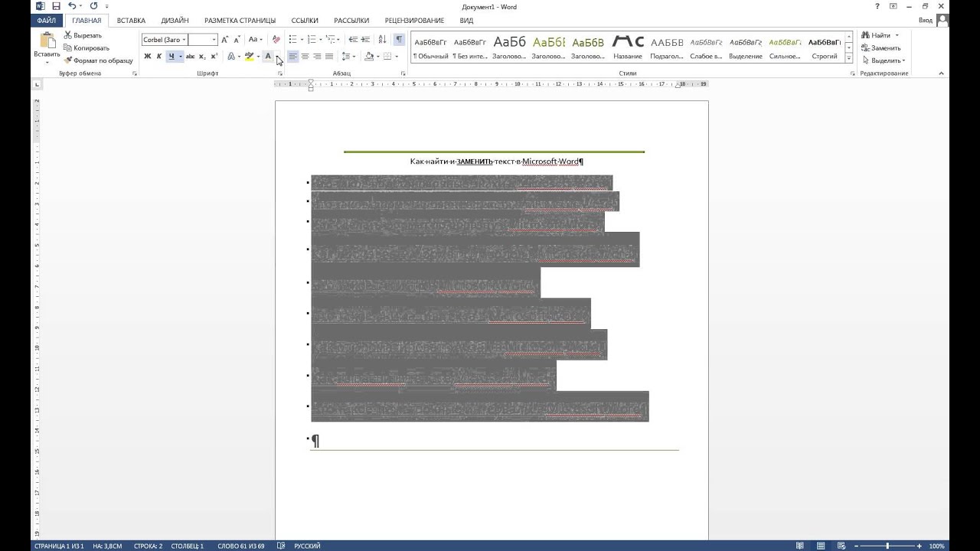Click the Save icon in quick access toolbar
This screenshot has width=980, height=551.
[56, 6]
